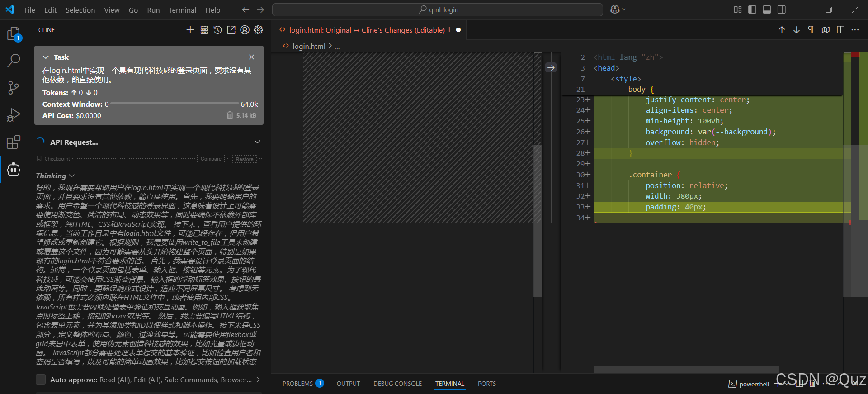This screenshot has width=868, height=394.
Task: Open the Run menu
Action: (x=153, y=10)
